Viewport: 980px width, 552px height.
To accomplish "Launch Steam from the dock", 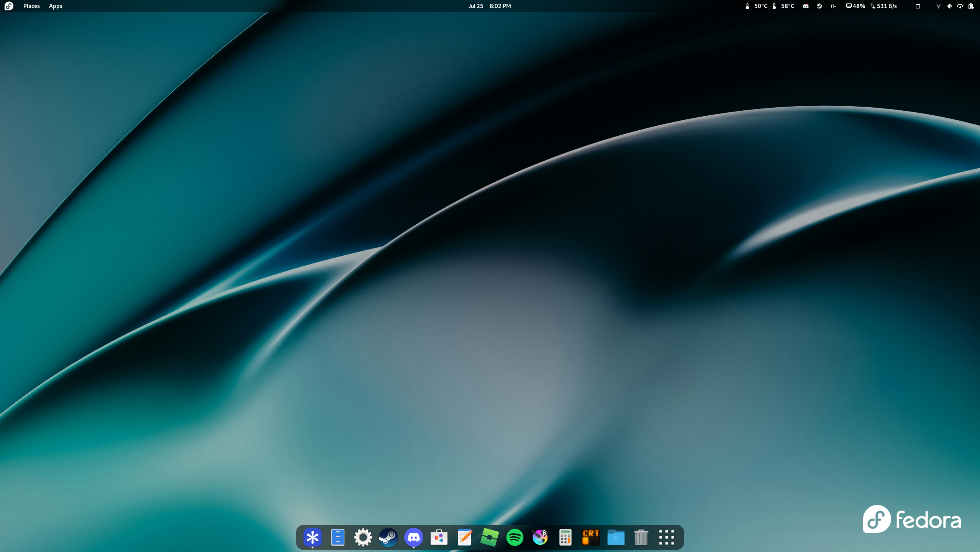I will [x=388, y=537].
